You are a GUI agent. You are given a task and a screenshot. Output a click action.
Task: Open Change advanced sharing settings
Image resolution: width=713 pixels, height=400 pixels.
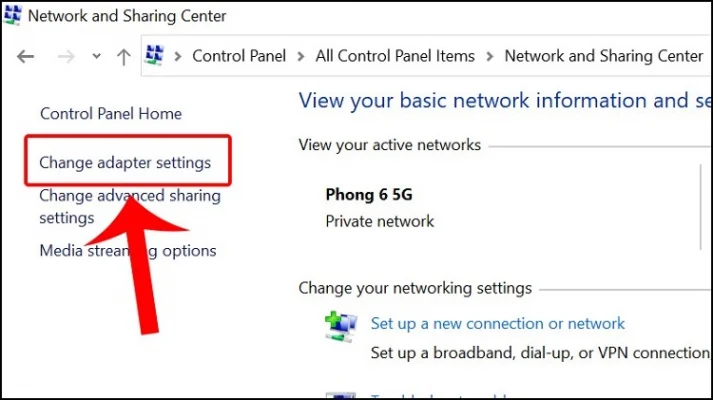pos(130,207)
